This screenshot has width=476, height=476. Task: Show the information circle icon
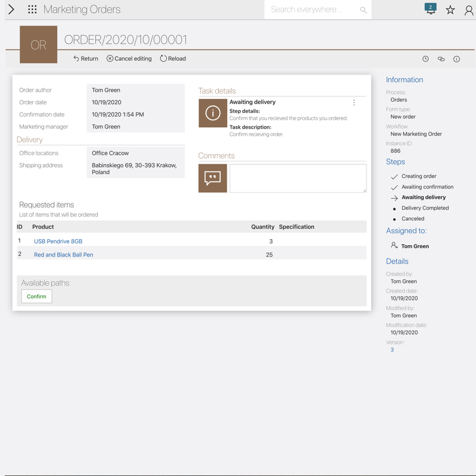[456, 59]
